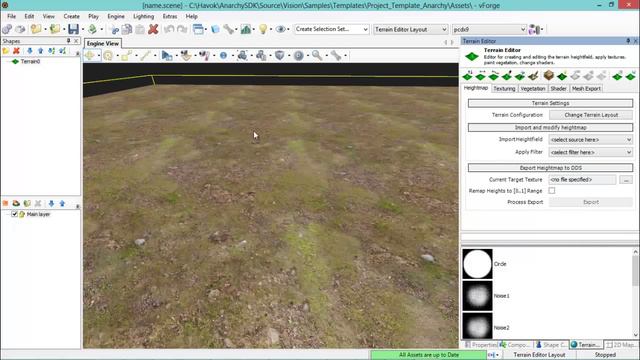Toggle the Main layer checkbox

click(x=14, y=214)
